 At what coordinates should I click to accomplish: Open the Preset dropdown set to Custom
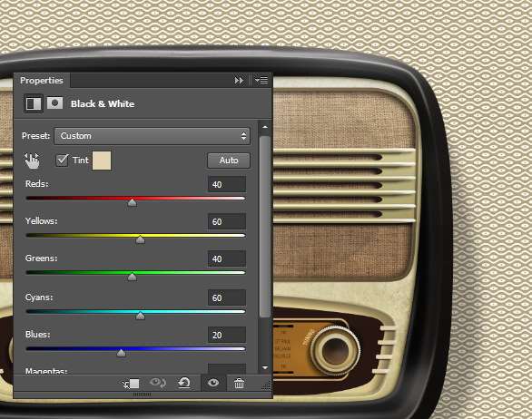[152, 136]
